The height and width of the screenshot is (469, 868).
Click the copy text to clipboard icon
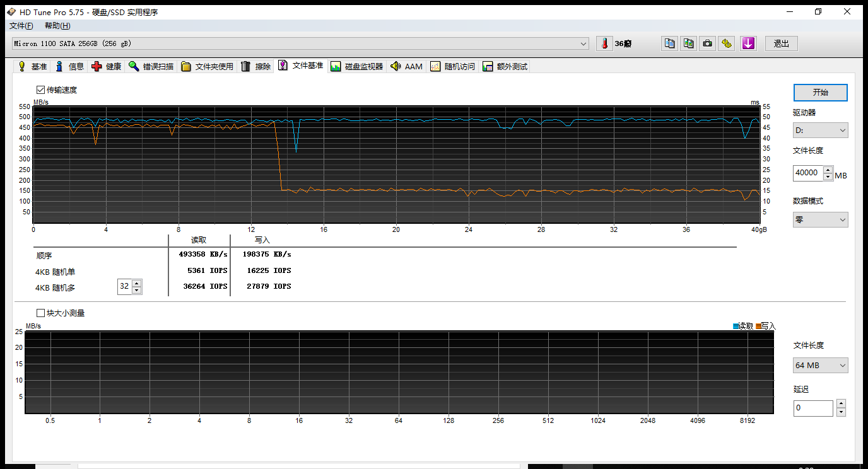[x=670, y=43]
